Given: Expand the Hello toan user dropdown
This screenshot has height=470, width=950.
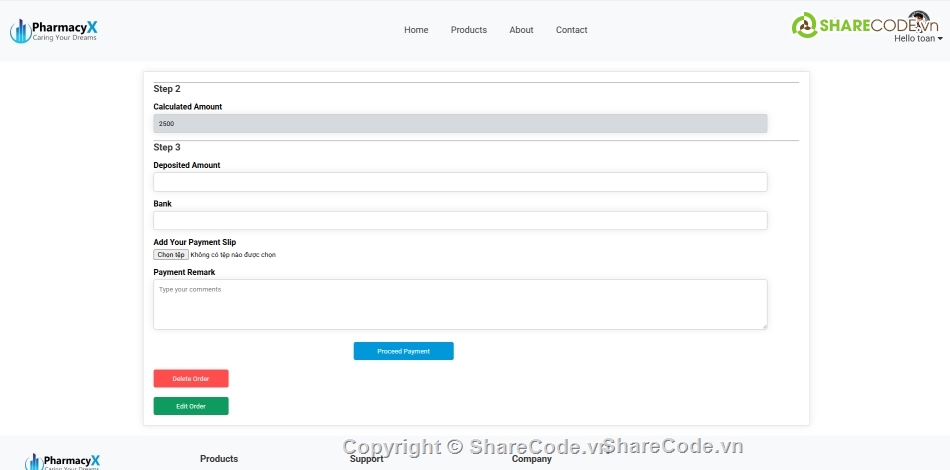Looking at the screenshot, I should click(x=917, y=39).
